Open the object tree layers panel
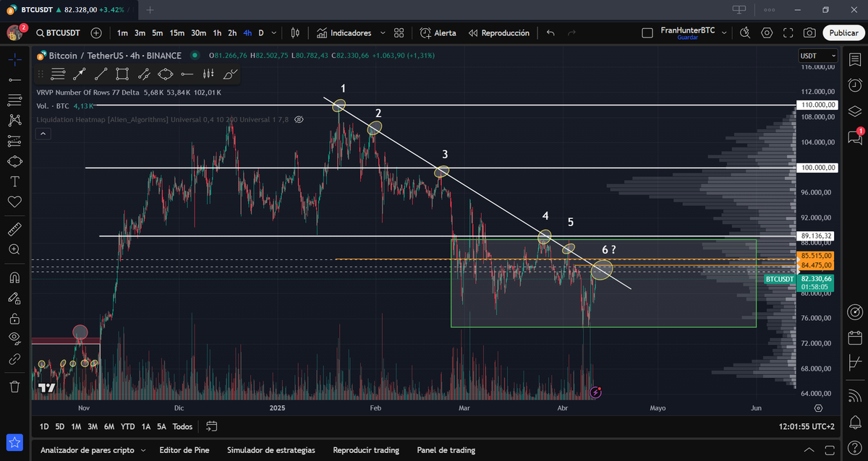The width and height of the screenshot is (868, 461). coord(855,111)
